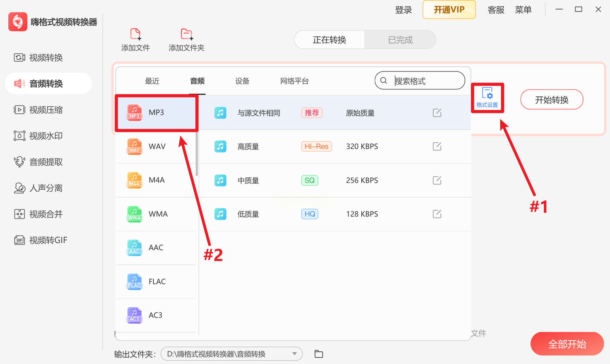610x364 pixels.
Task: Switch to the 设备 format tab
Action: coord(242,81)
